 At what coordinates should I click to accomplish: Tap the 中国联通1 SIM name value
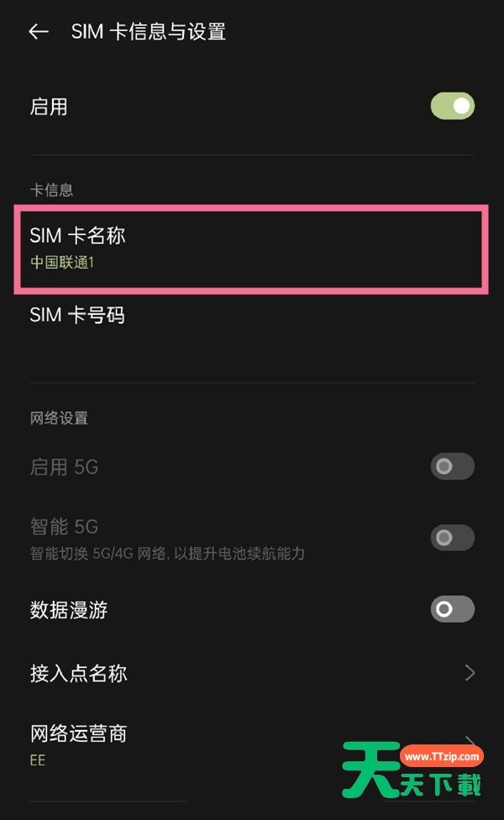tap(62, 262)
